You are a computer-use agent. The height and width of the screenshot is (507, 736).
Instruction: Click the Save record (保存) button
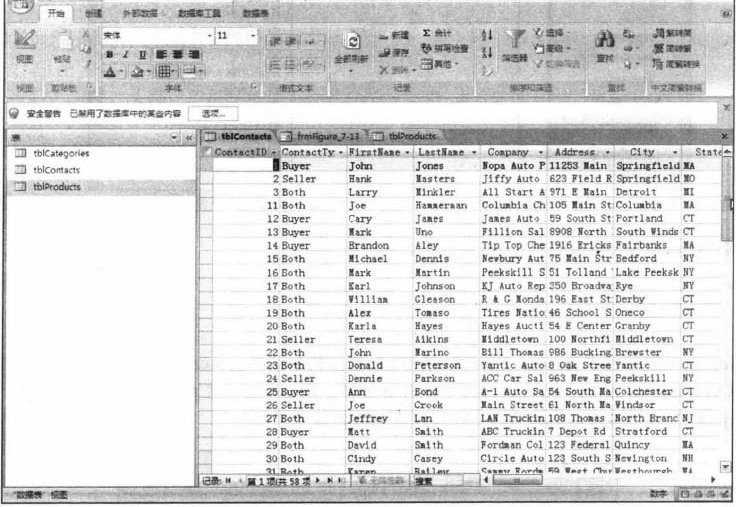click(x=393, y=53)
